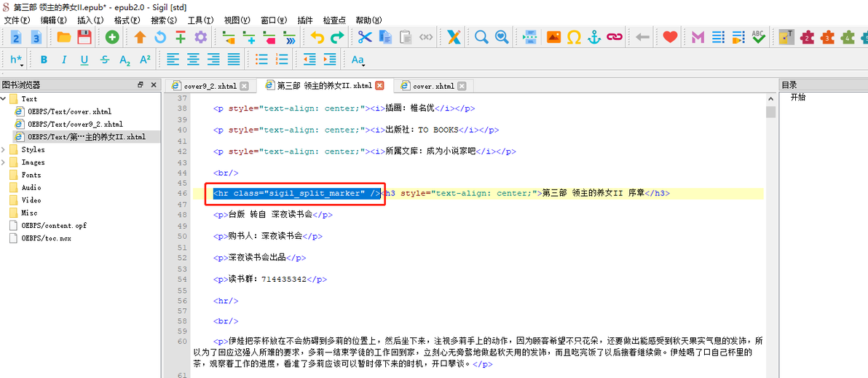Screen dimensions: 868x378
Task: Click the code editor vertical scrollbar thumb
Action: coord(770,112)
